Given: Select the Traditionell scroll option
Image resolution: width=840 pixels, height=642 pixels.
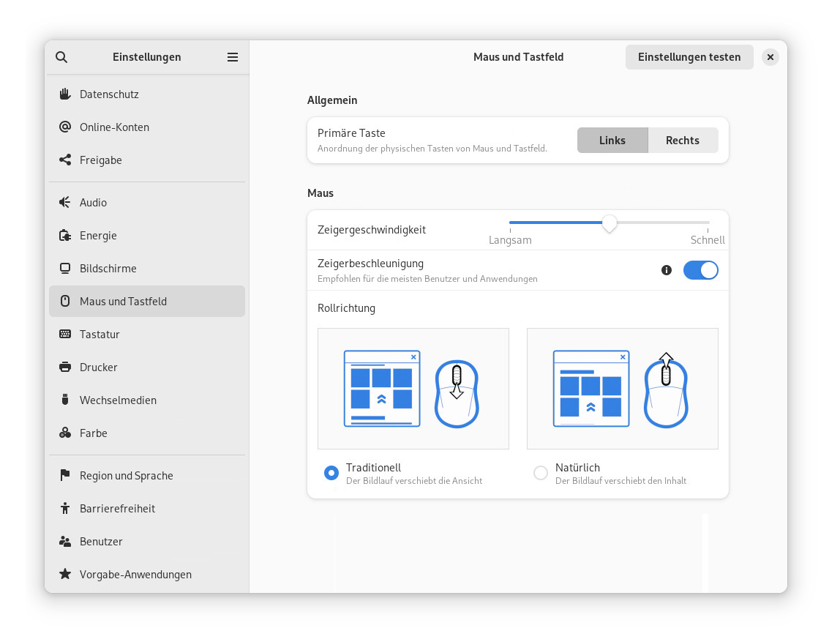Looking at the screenshot, I should 331,473.
